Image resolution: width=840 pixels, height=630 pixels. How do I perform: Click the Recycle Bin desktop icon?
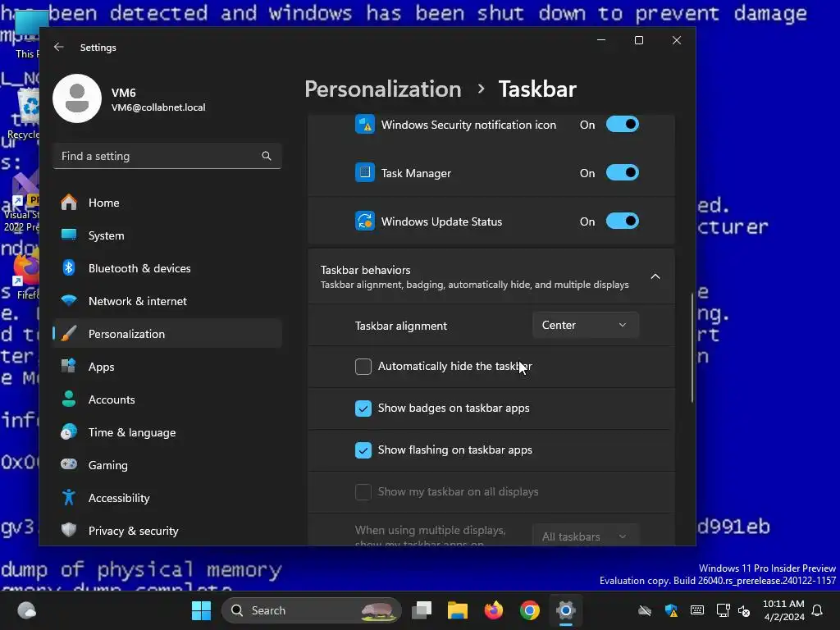(25, 113)
